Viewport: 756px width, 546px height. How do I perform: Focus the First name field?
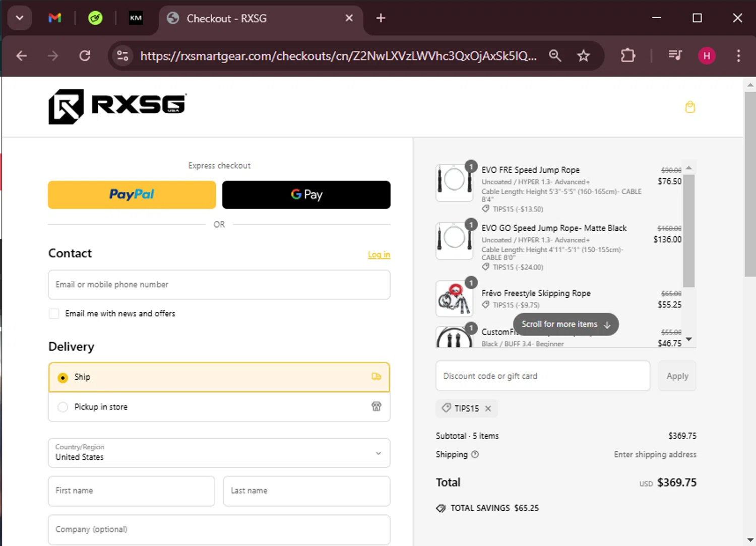(132, 491)
